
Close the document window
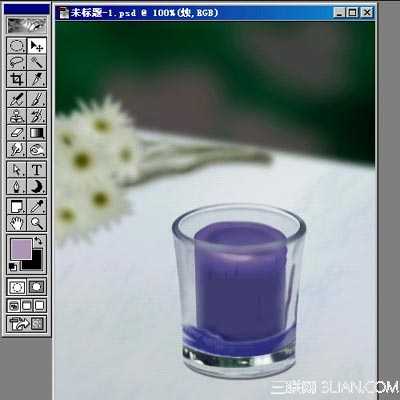point(367,13)
